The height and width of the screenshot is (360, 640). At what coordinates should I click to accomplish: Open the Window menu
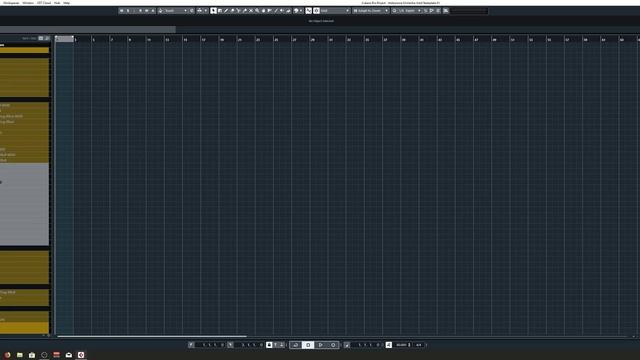[x=28, y=3]
